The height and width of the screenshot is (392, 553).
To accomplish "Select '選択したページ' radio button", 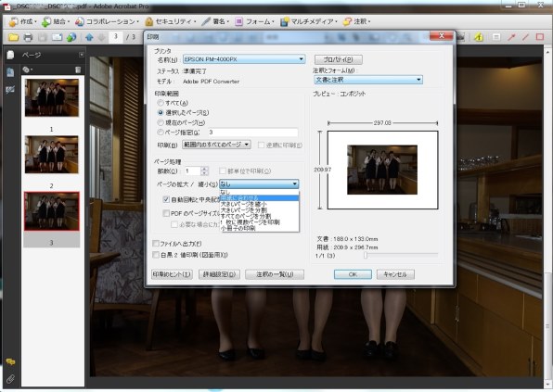I will (161, 113).
